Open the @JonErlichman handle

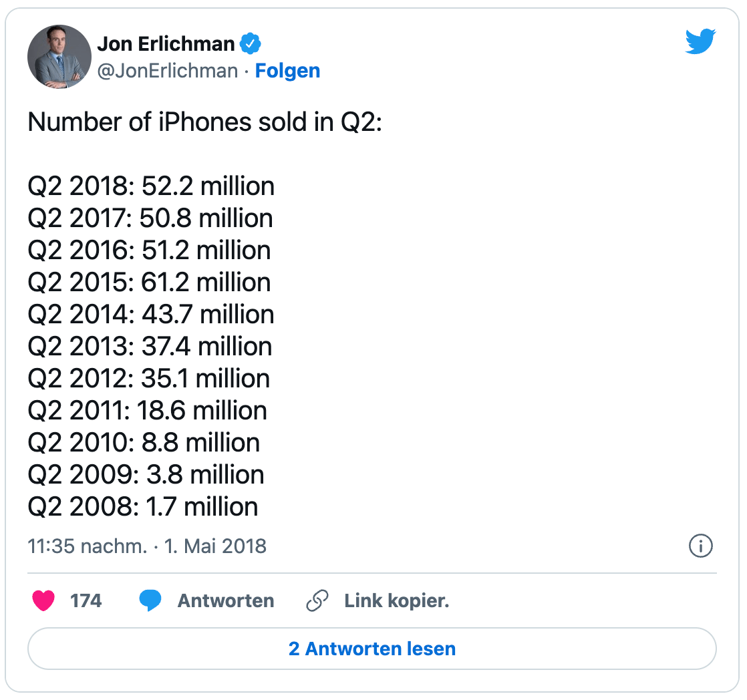pos(168,71)
